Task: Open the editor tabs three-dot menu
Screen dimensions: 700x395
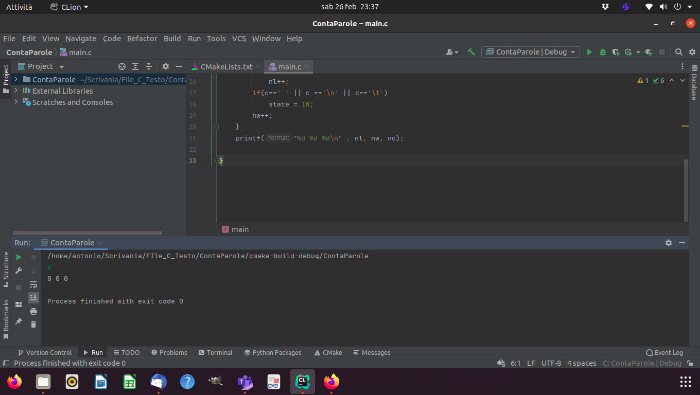Action: click(682, 67)
